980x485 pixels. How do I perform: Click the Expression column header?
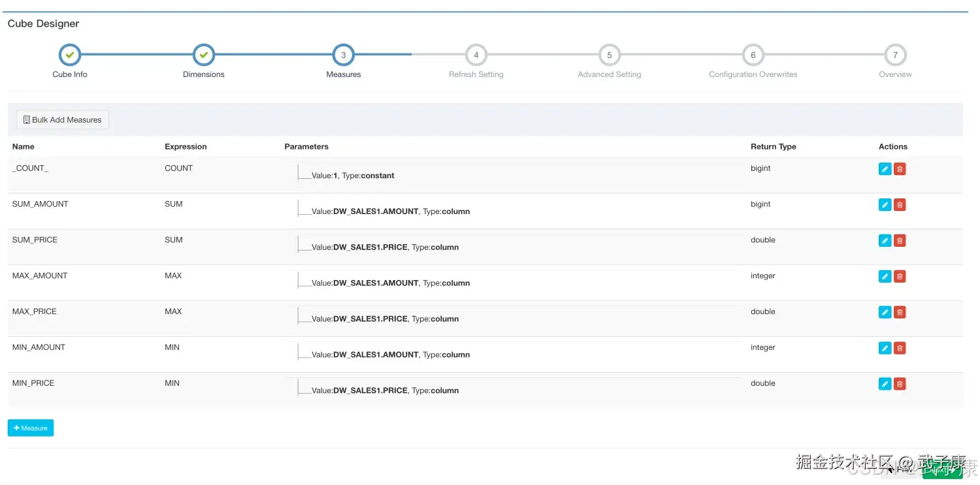click(x=186, y=147)
